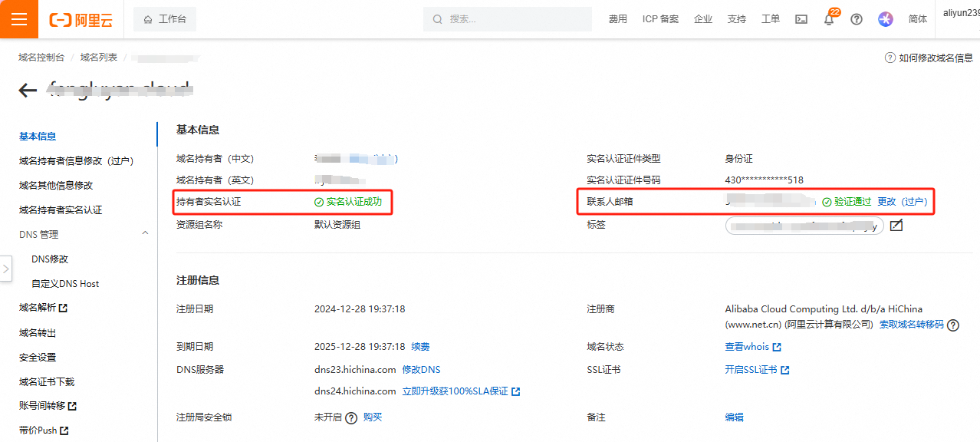
Task: Open 账号间转移 external link in sidebar
Action: (x=48, y=405)
